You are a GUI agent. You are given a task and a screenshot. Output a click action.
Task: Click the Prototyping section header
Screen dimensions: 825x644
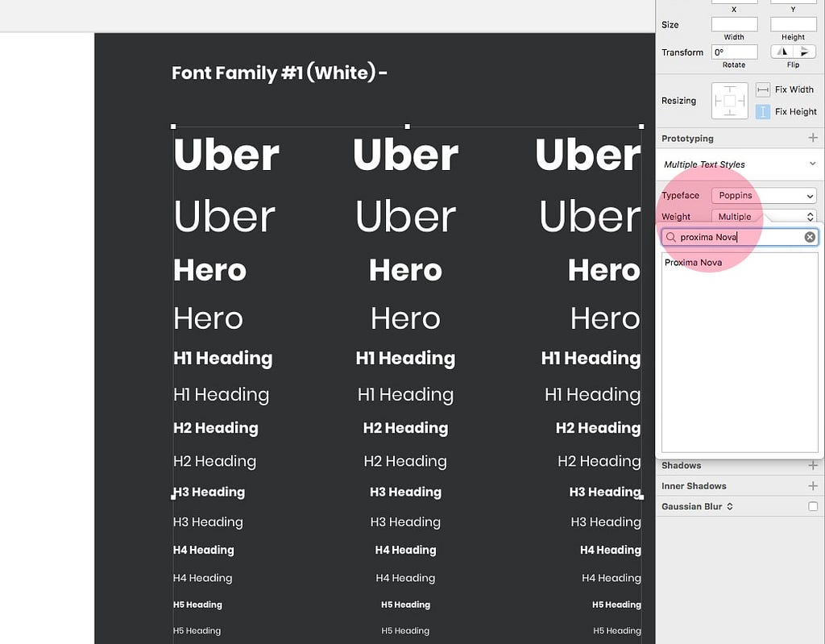[688, 139]
